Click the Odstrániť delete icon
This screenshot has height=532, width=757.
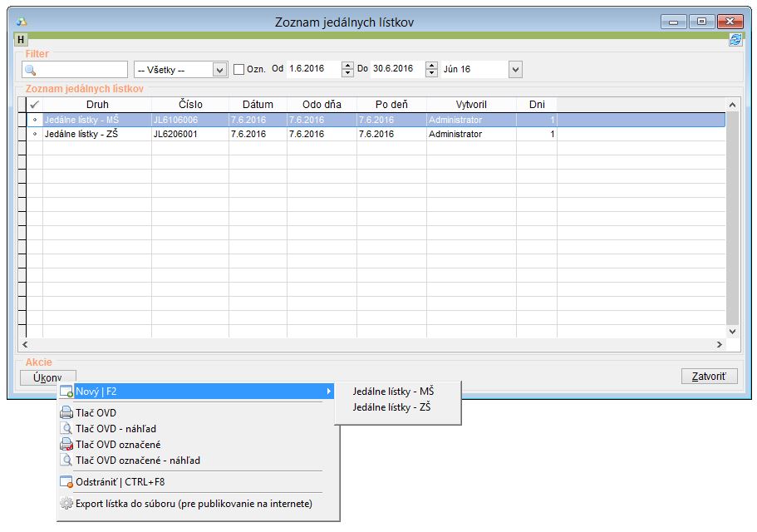tap(66, 482)
